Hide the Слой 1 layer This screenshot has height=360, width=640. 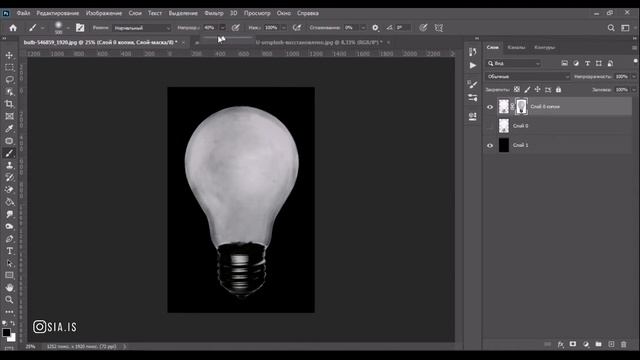point(490,145)
